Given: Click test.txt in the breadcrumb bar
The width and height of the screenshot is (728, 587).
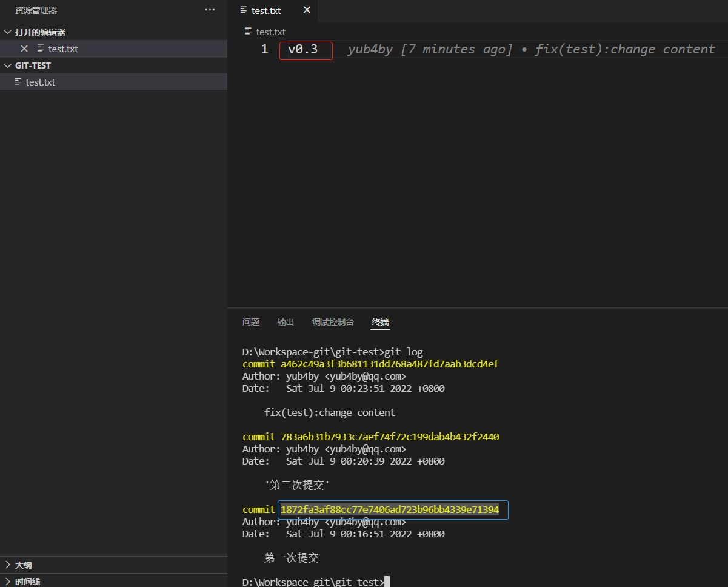Looking at the screenshot, I should pos(270,32).
